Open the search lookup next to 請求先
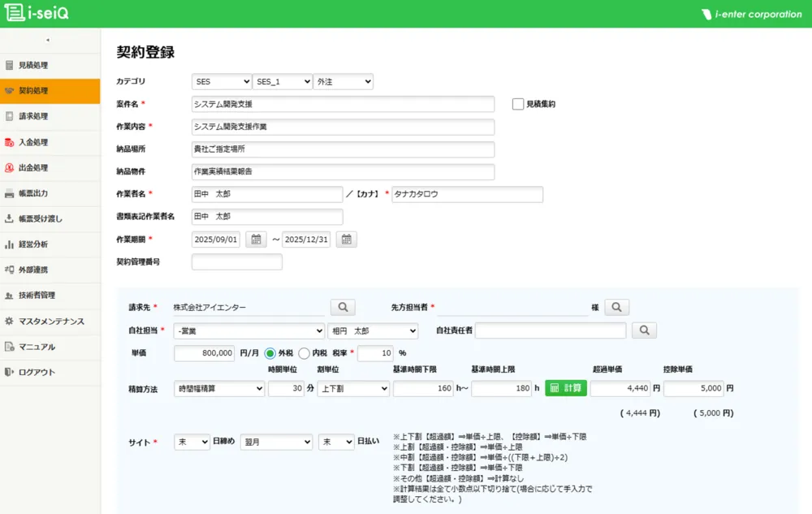 (343, 307)
